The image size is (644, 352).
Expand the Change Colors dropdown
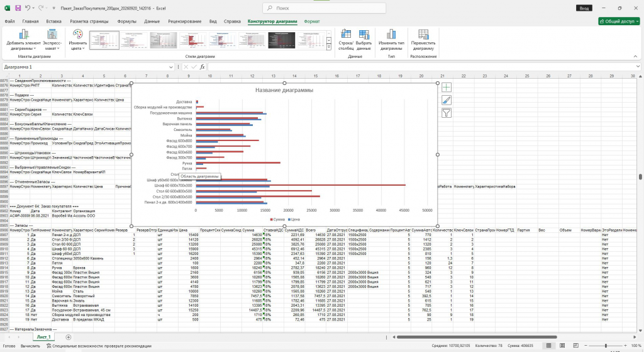pyautogui.click(x=77, y=40)
